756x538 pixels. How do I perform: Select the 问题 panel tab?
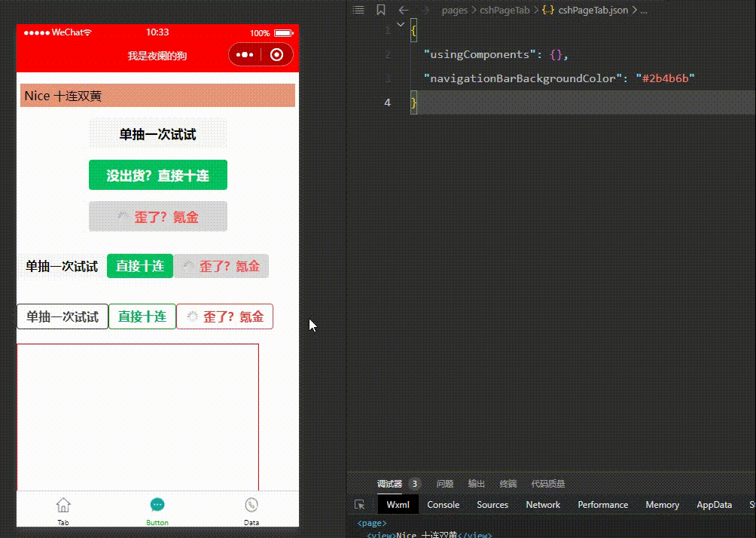point(444,484)
